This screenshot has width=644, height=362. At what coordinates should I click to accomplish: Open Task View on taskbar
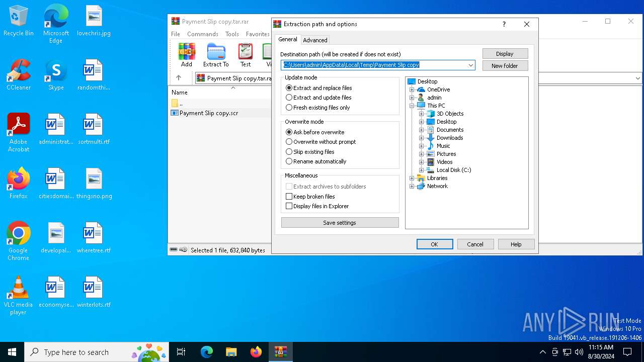[181, 352]
